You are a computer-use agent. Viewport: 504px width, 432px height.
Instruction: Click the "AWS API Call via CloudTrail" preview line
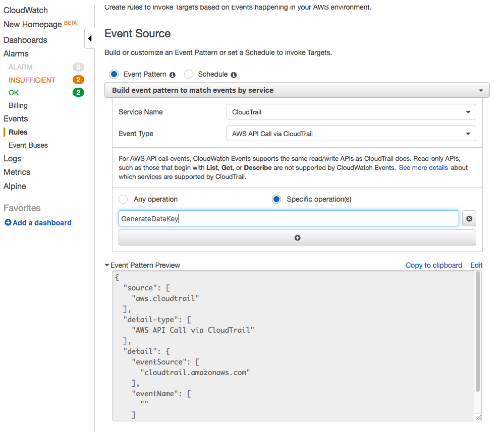(193, 330)
